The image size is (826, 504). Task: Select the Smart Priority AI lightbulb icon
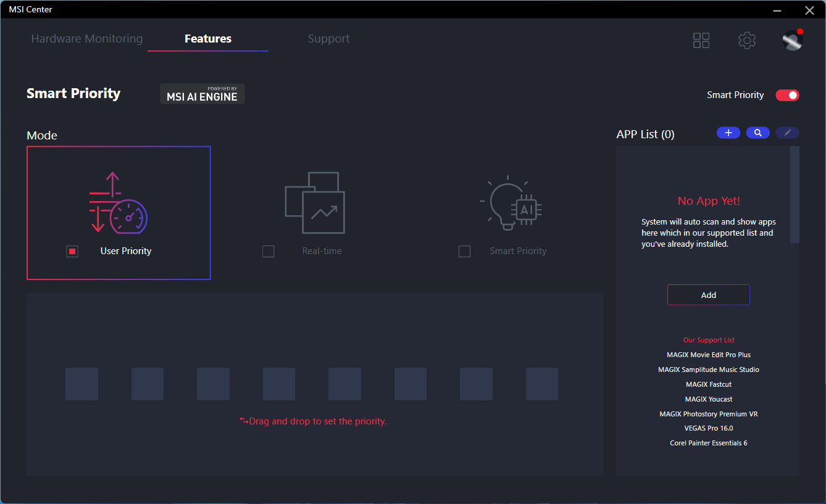click(511, 203)
